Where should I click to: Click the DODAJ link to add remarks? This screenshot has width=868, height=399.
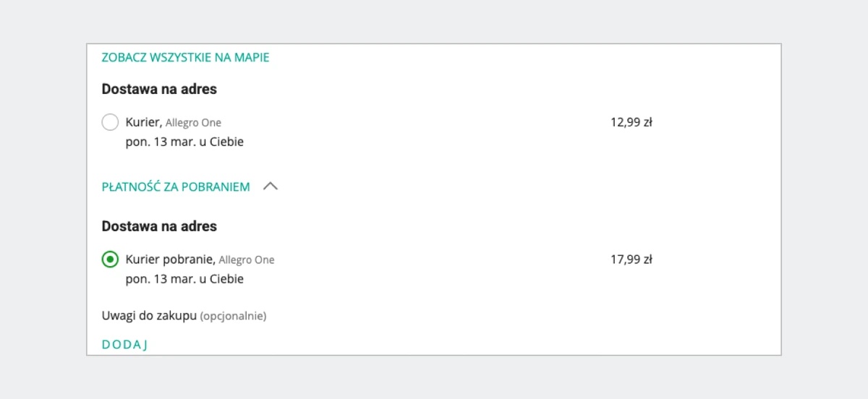(124, 344)
